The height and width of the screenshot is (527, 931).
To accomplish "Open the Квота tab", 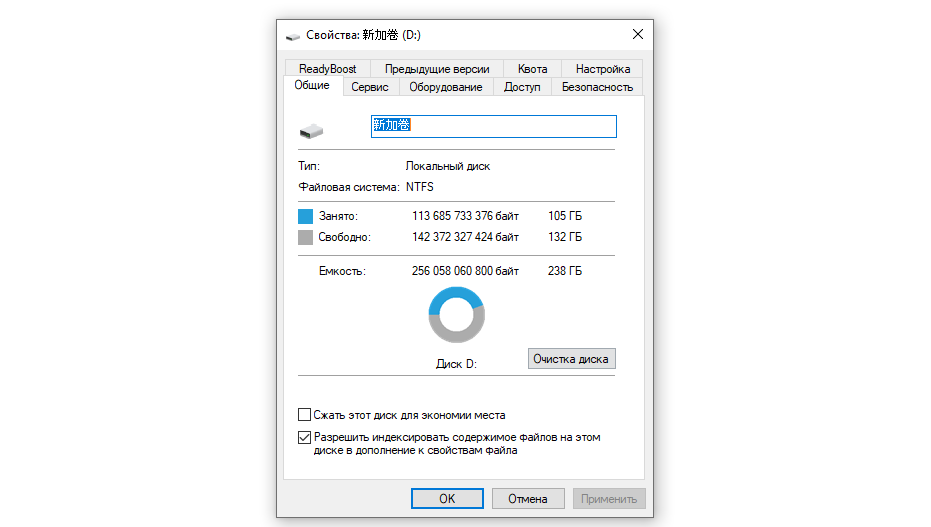I will pos(532,69).
